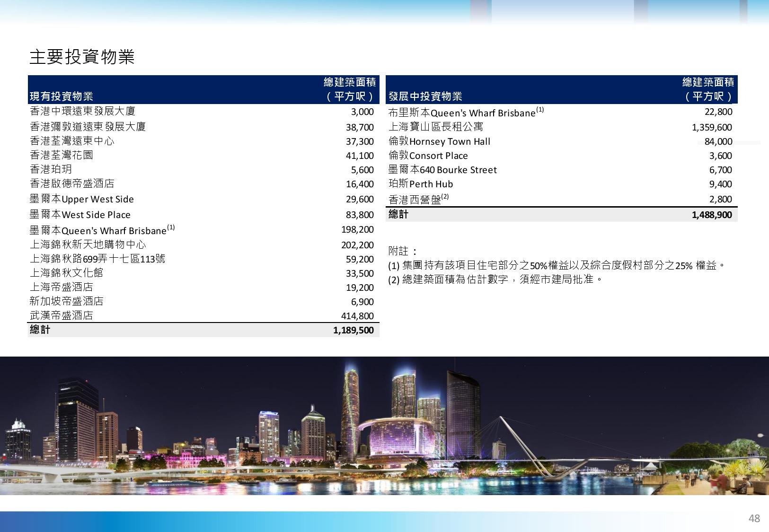This screenshot has height=532, width=769.
Task: Click row 香港荃灣遠東中心
Action: click(203, 141)
